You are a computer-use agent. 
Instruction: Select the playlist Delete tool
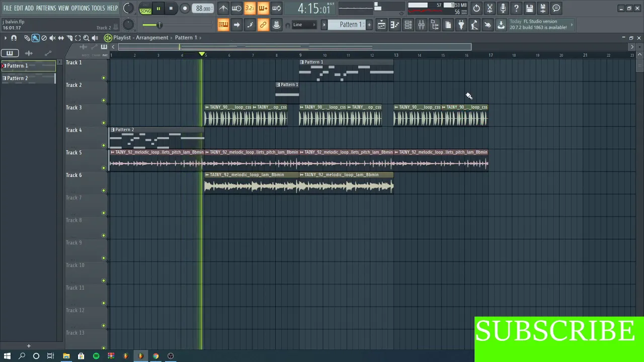[44, 38]
